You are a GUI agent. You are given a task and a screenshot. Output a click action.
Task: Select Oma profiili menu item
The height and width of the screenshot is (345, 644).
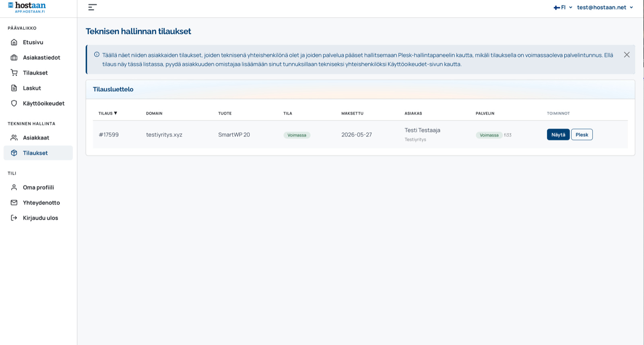[38, 187]
